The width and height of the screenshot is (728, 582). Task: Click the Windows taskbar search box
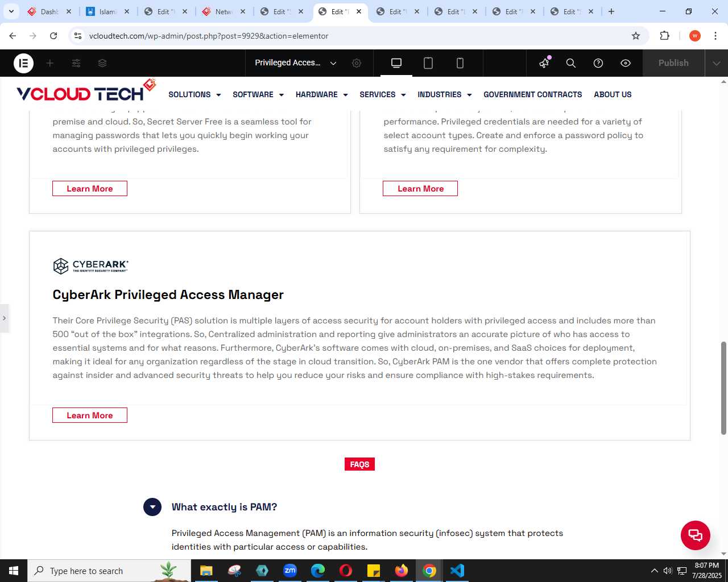point(109,571)
